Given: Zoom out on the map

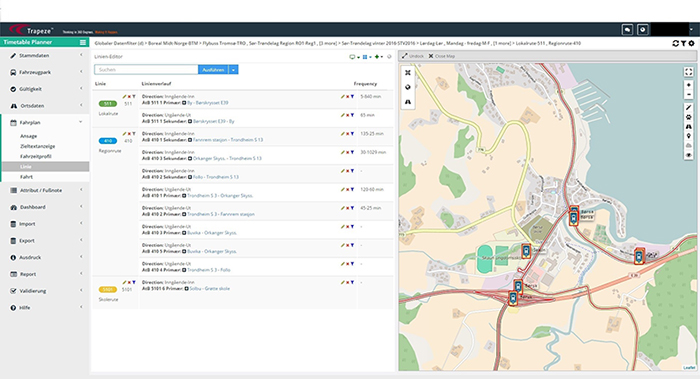Looking at the screenshot, I should [x=688, y=94].
